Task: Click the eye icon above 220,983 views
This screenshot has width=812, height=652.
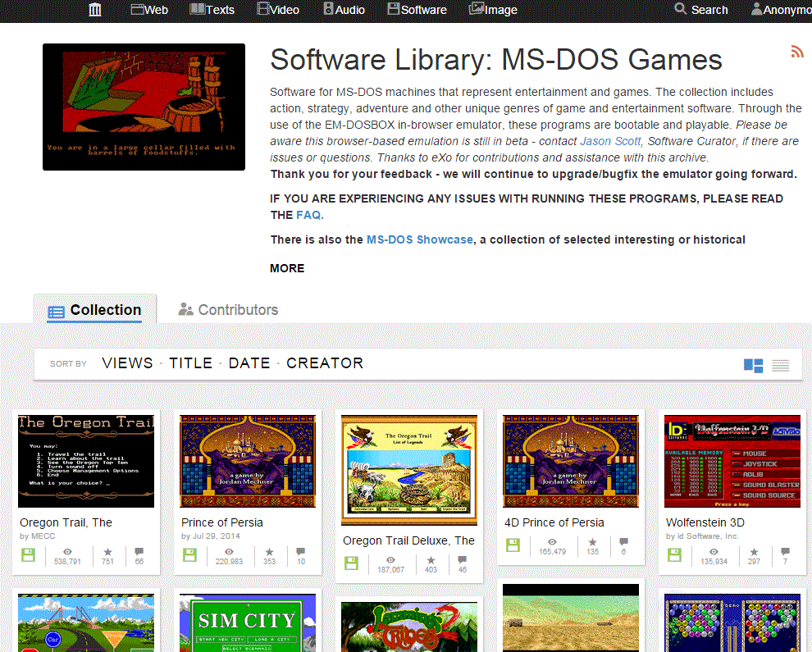Action: coord(229,551)
